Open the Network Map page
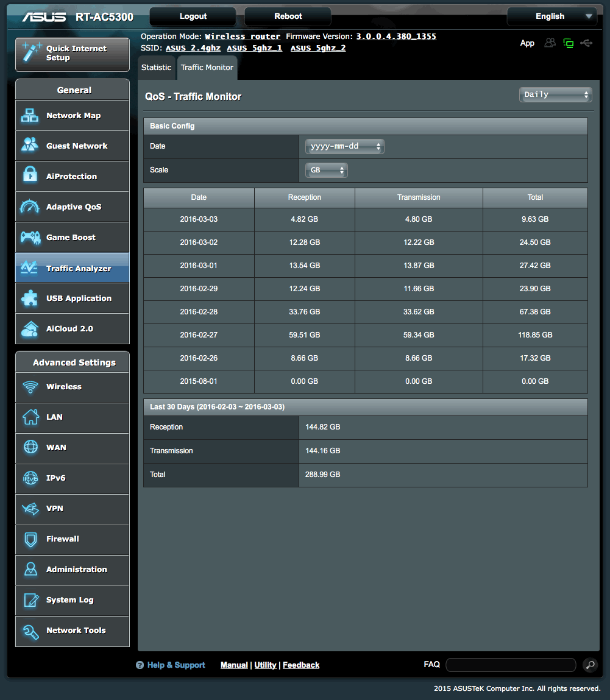 [x=72, y=115]
